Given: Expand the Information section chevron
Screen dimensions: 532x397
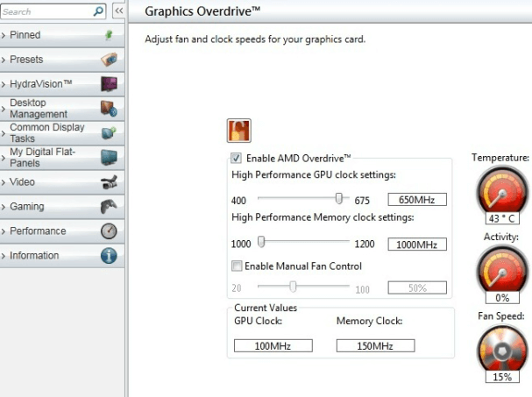Looking at the screenshot, I should pyautogui.click(x=4, y=256).
